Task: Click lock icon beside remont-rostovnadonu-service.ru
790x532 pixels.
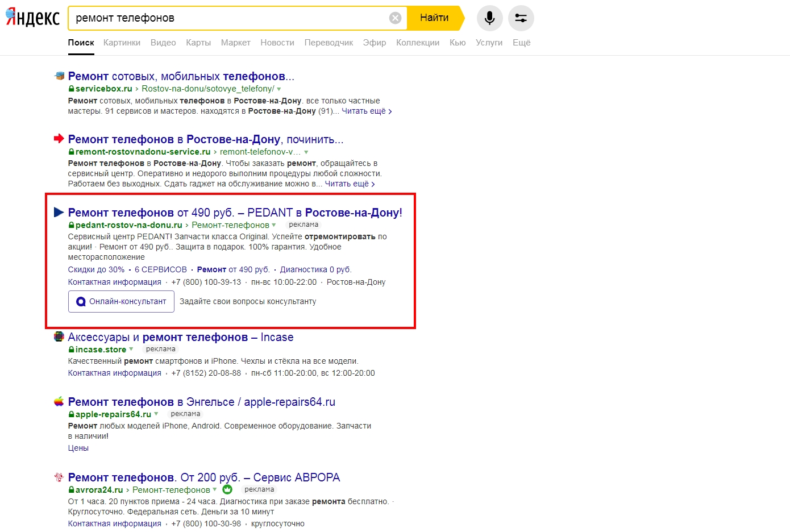Action: (x=71, y=152)
